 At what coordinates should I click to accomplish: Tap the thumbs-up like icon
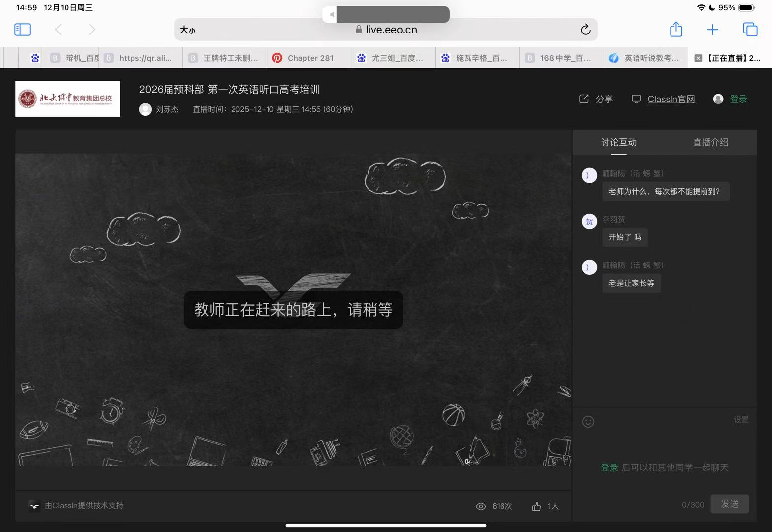(x=537, y=506)
